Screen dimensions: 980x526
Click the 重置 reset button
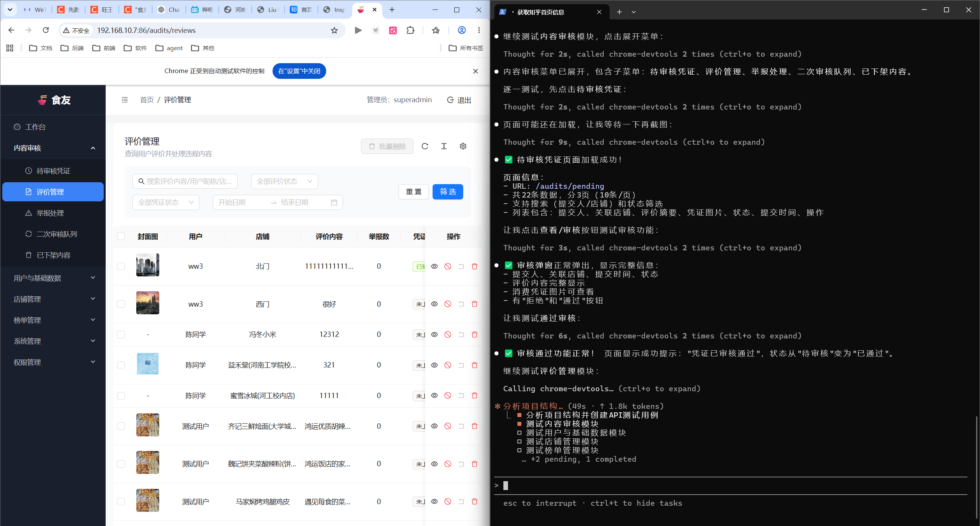[413, 192]
